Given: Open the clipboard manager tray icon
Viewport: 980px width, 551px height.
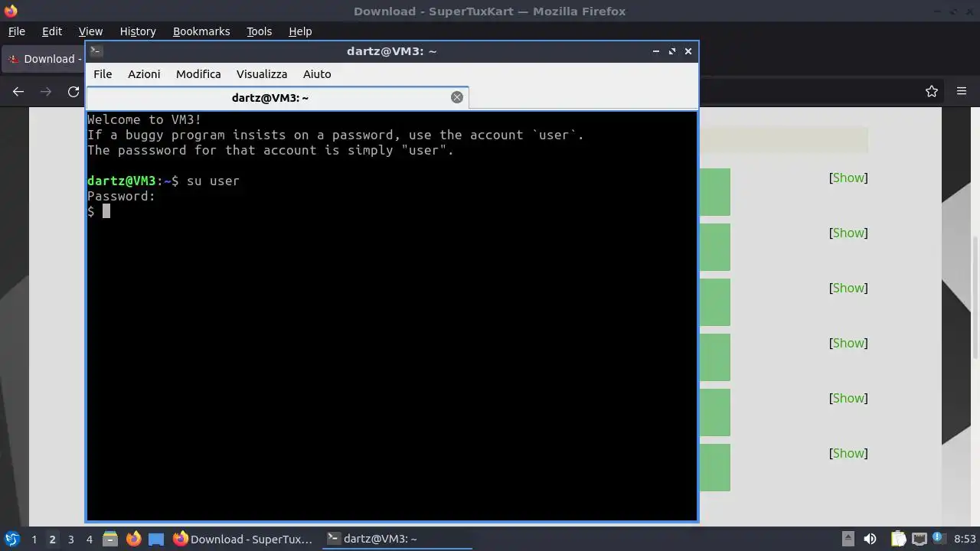Looking at the screenshot, I should [898, 539].
